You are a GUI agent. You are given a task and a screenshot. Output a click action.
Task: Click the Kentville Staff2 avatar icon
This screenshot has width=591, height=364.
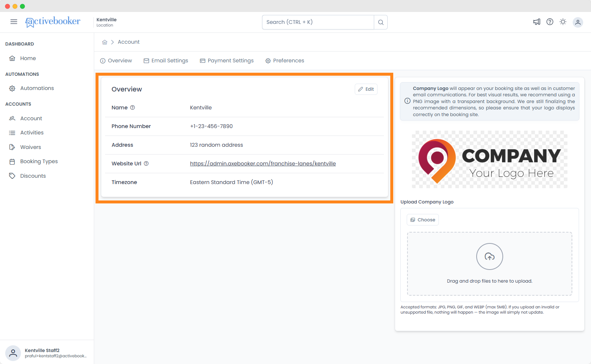tap(13, 353)
